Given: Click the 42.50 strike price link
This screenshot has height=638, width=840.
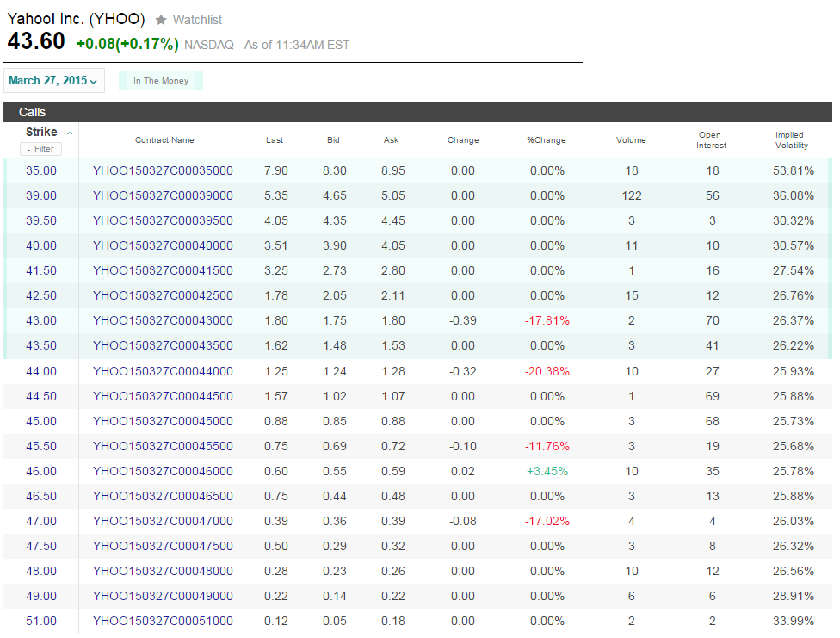Looking at the screenshot, I should pos(41,295).
